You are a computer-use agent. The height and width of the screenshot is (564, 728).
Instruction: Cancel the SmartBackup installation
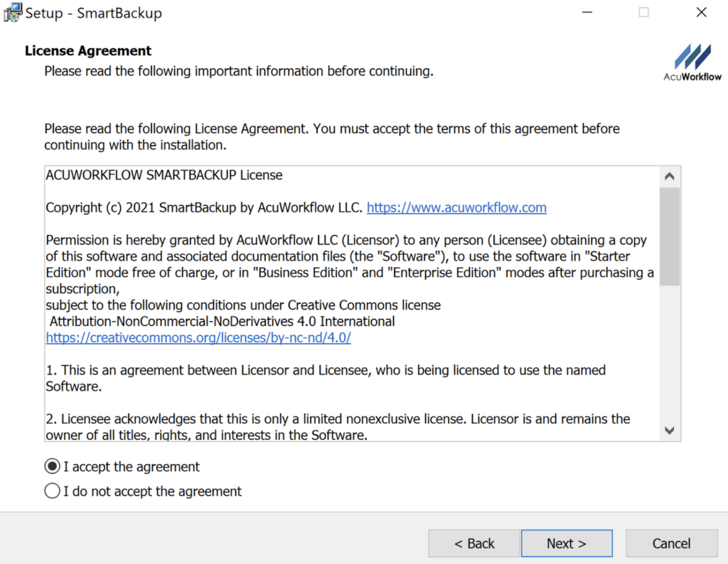click(671, 543)
